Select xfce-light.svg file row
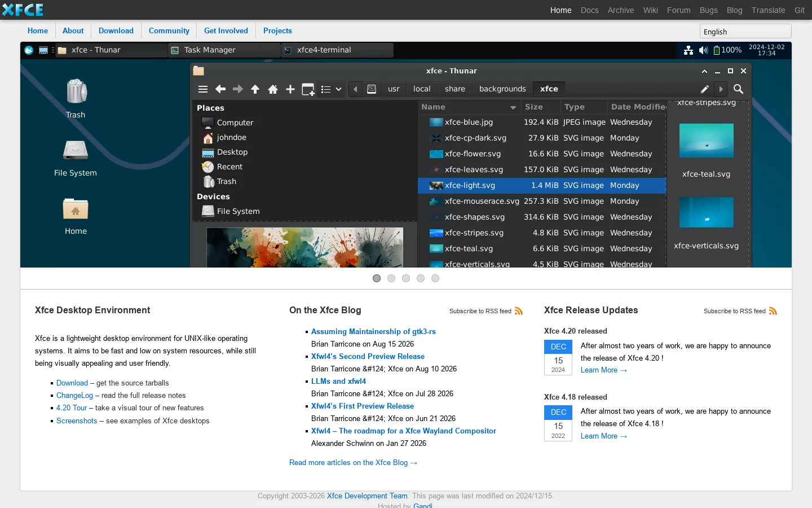This screenshot has height=508, width=812. click(x=542, y=185)
